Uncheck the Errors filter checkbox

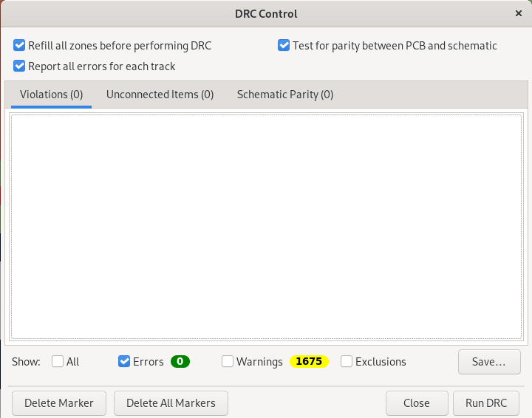(124, 362)
